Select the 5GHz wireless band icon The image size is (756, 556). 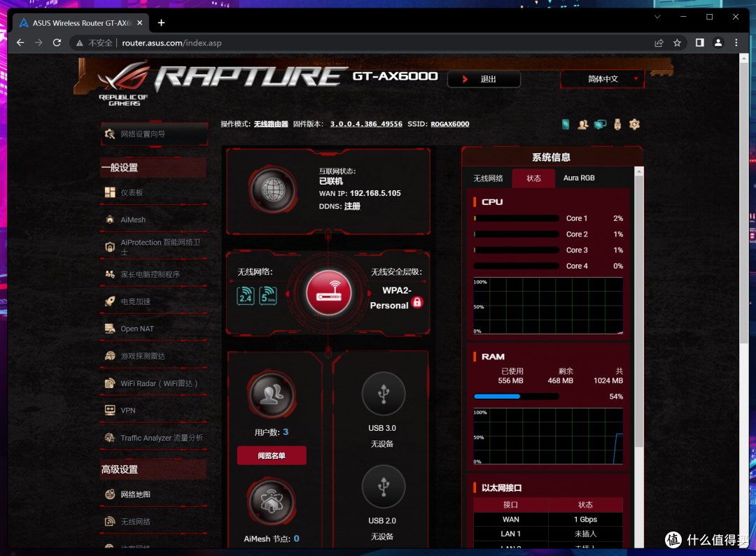coord(268,296)
